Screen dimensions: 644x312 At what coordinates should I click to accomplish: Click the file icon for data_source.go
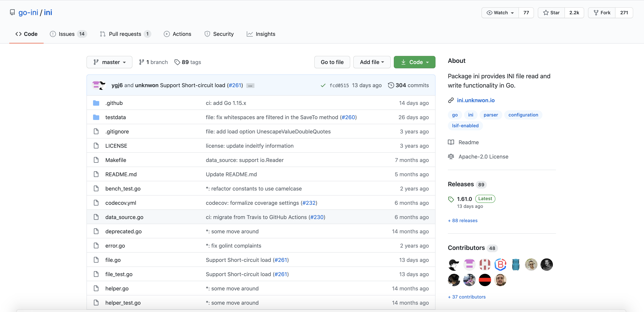[x=96, y=217]
